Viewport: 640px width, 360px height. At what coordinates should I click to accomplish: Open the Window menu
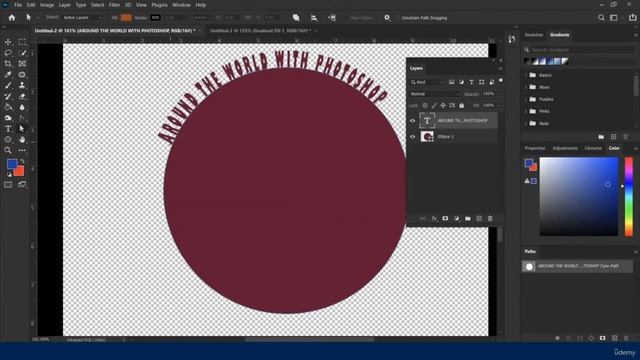181,5
